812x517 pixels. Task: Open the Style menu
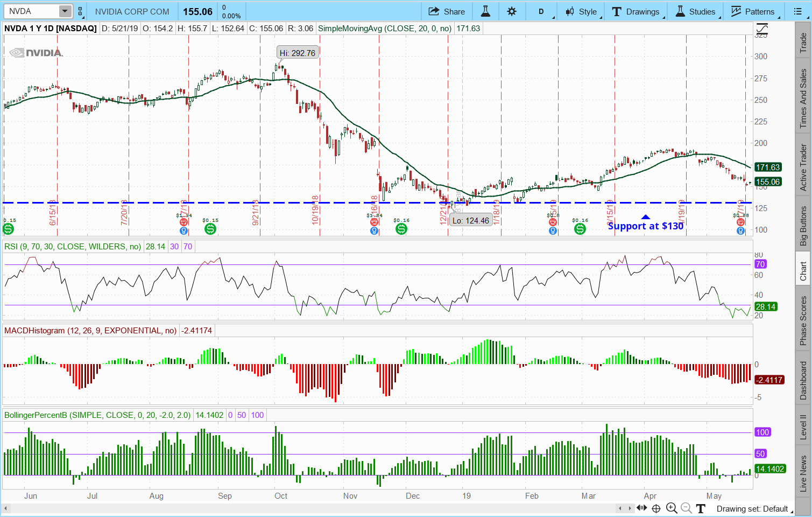[581, 11]
